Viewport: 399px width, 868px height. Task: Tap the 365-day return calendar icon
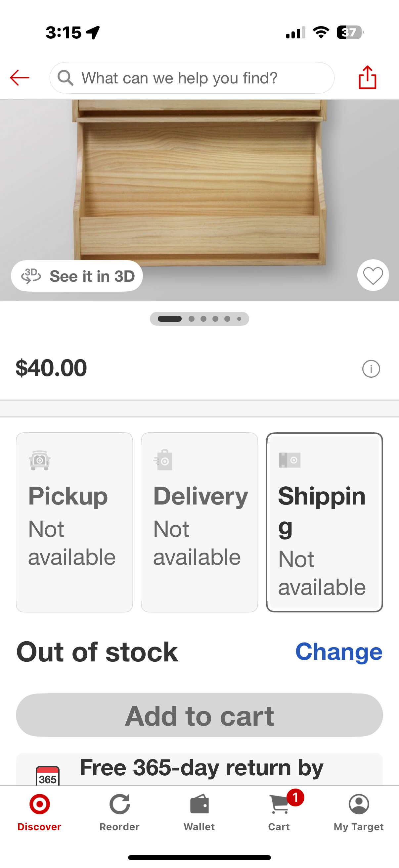(47, 776)
